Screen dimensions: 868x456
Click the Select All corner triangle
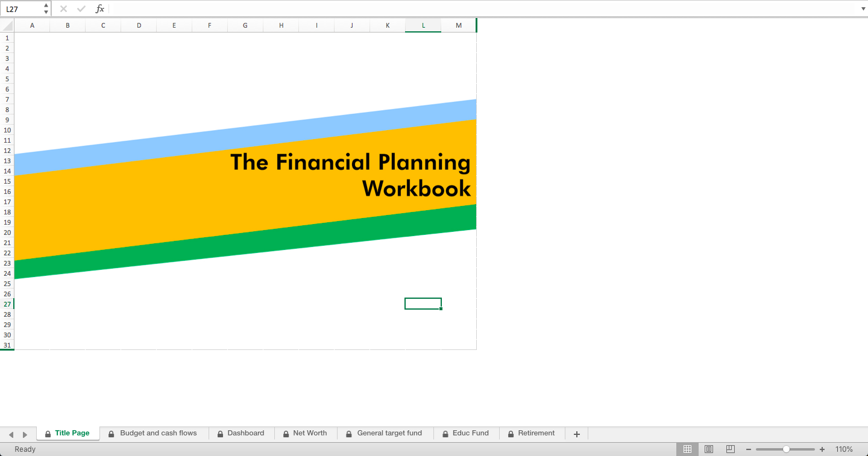(7, 25)
